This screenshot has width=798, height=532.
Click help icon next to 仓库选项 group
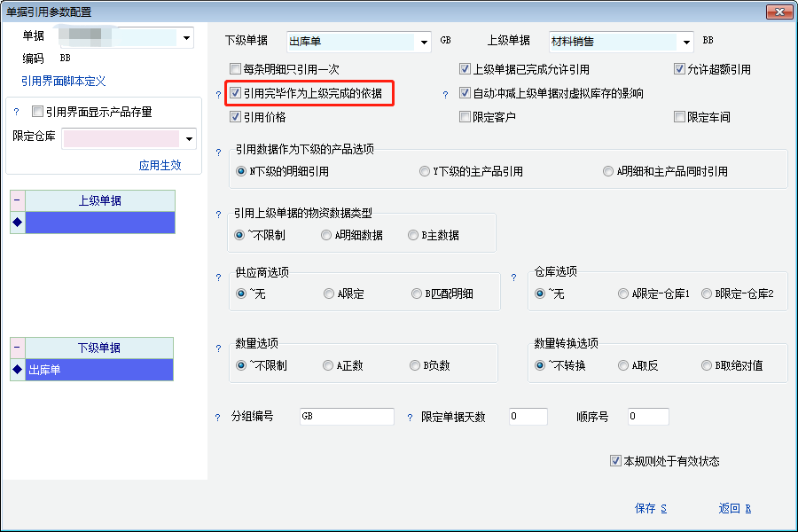click(x=514, y=278)
